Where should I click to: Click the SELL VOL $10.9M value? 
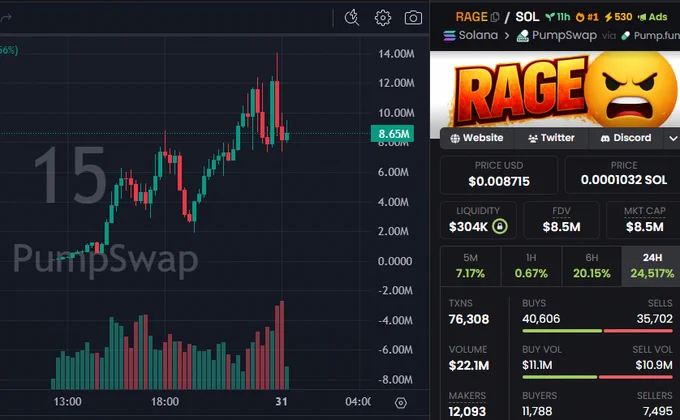[654, 365]
